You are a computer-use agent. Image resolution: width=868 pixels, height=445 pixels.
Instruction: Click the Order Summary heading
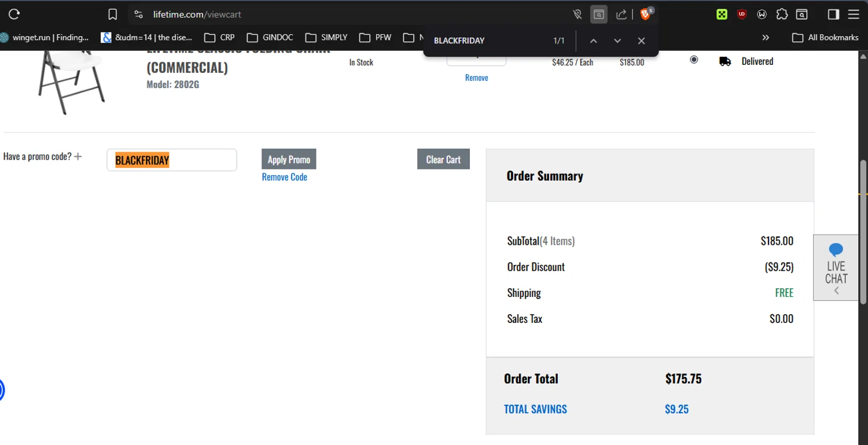tap(545, 176)
